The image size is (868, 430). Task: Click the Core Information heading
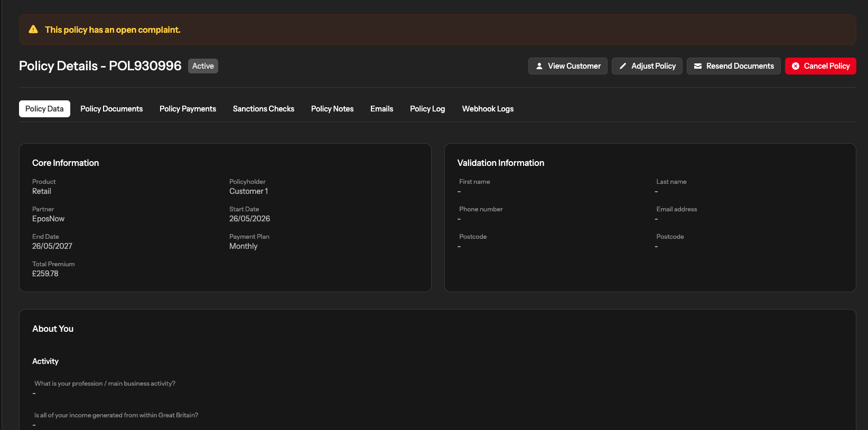click(x=66, y=163)
